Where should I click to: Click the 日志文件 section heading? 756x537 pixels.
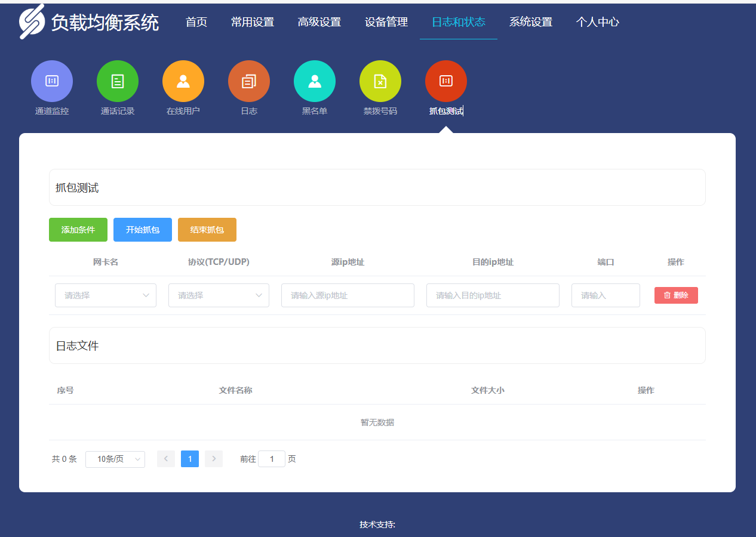[x=78, y=345]
